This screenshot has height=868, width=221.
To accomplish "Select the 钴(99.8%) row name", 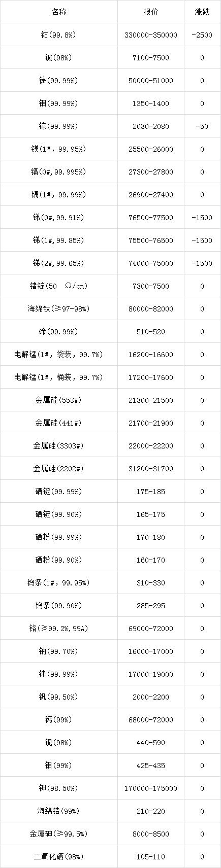I will click(59, 35).
